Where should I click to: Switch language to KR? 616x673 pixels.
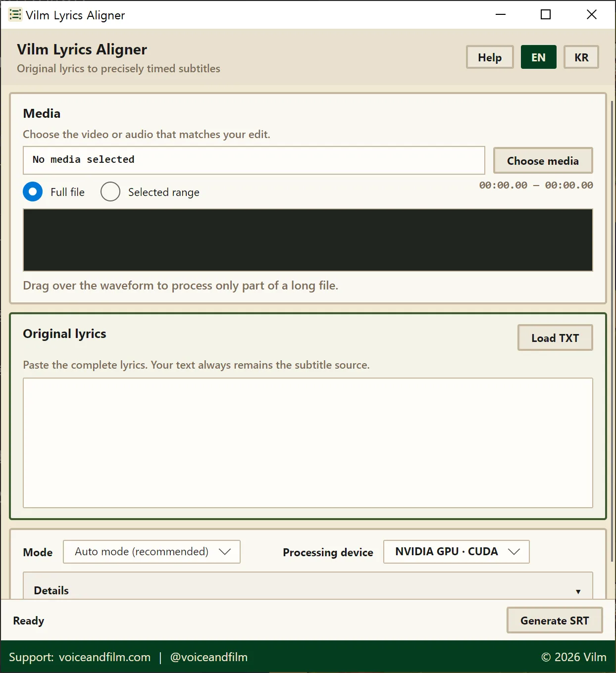581,57
